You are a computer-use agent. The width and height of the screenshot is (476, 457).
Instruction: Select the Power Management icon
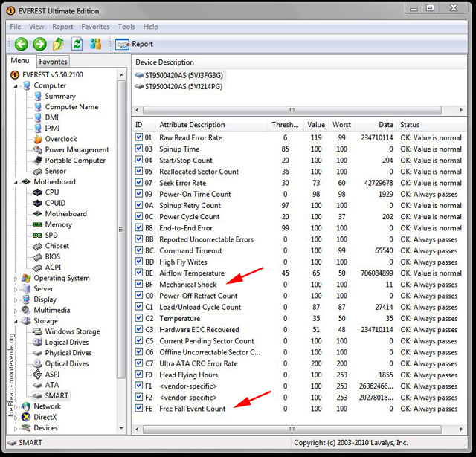click(38, 150)
